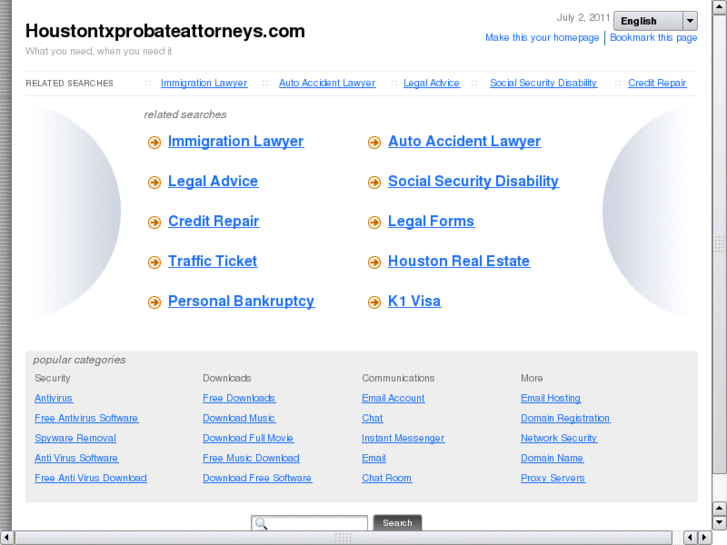This screenshot has height=545, width=727.
Task: Click the horizontal scrollbar far-left arrow
Action: (x=6, y=537)
